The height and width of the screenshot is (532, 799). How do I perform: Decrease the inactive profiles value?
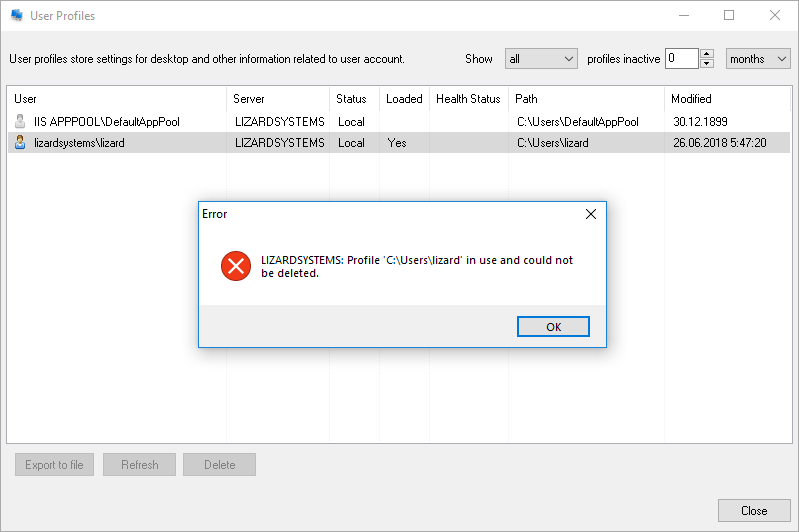[x=707, y=64]
